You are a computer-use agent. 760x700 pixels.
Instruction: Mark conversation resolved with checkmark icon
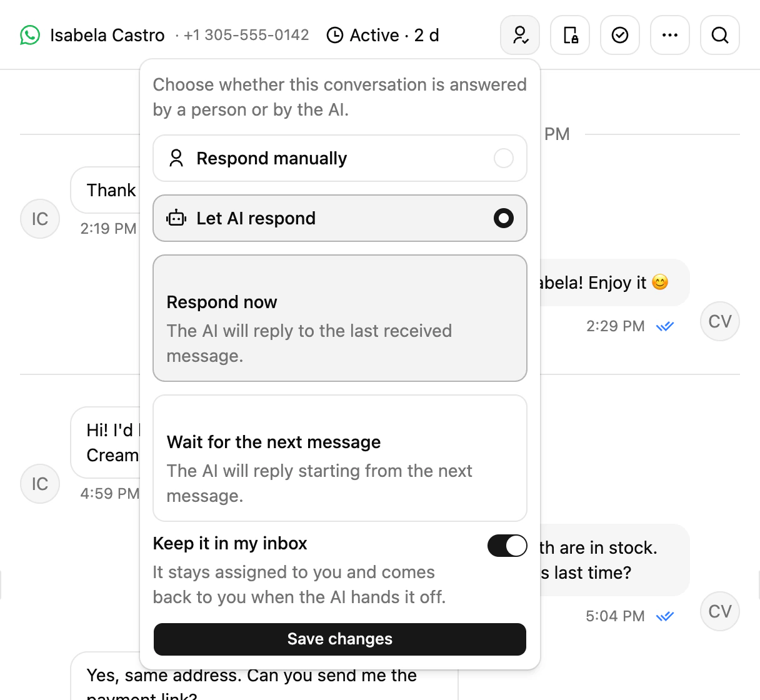(620, 35)
